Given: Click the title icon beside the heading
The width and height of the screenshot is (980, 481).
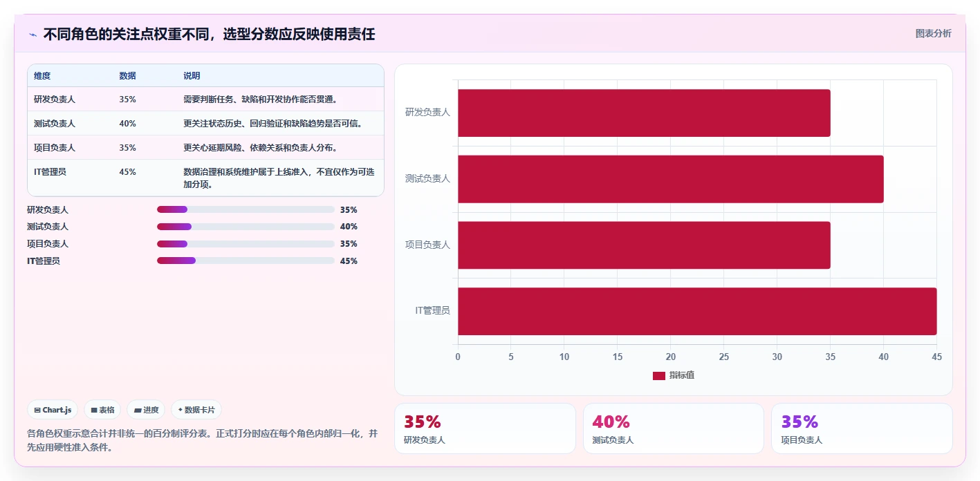Looking at the screenshot, I should [x=33, y=35].
